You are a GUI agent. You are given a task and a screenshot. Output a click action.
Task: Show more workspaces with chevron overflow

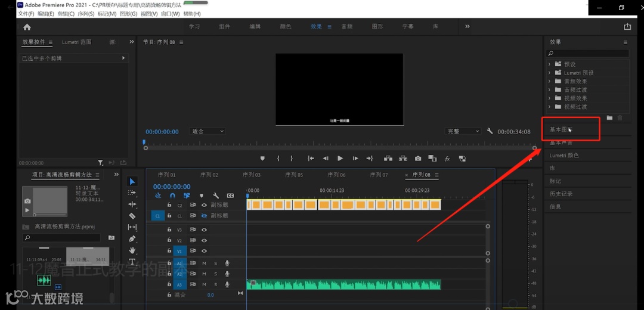click(x=467, y=26)
